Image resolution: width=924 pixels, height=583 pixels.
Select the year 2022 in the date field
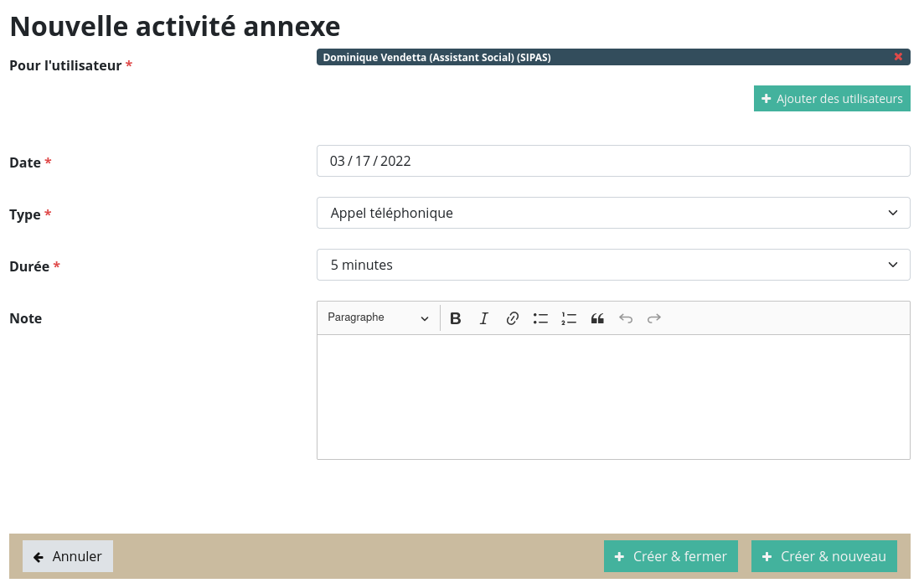click(395, 161)
